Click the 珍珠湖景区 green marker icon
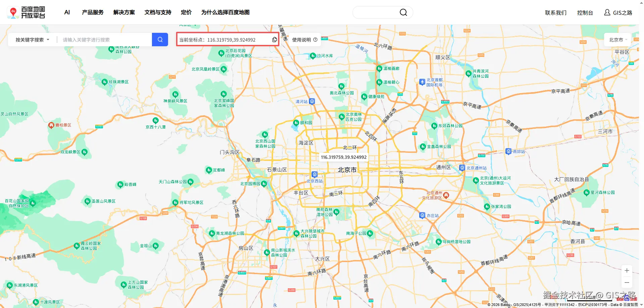This screenshot has height=308, width=644. click(x=105, y=82)
